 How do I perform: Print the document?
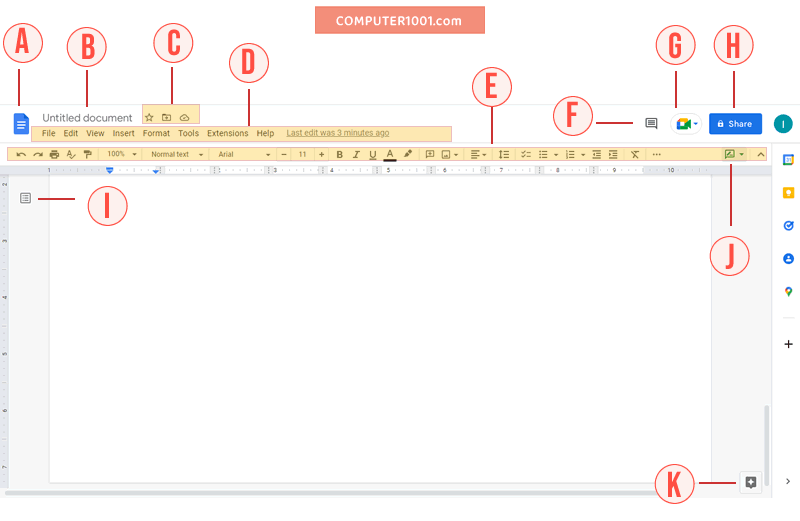pyautogui.click(x=54, y=154)
